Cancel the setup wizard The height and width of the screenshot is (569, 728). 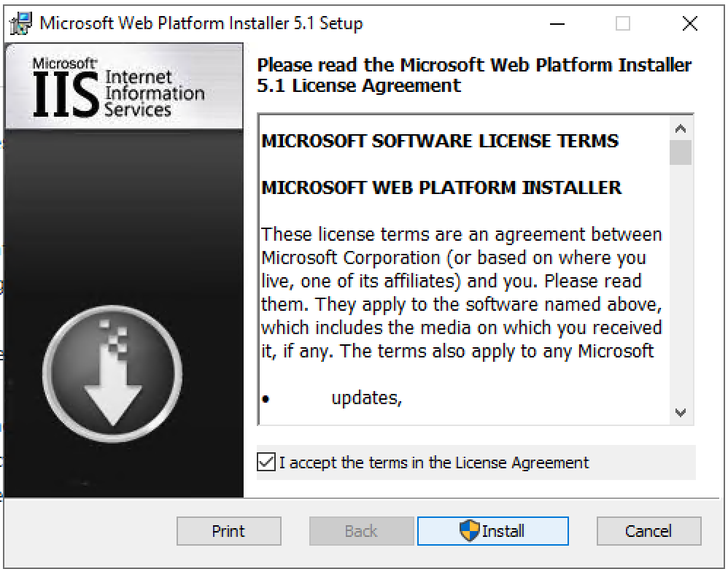[x=648, y=531]
